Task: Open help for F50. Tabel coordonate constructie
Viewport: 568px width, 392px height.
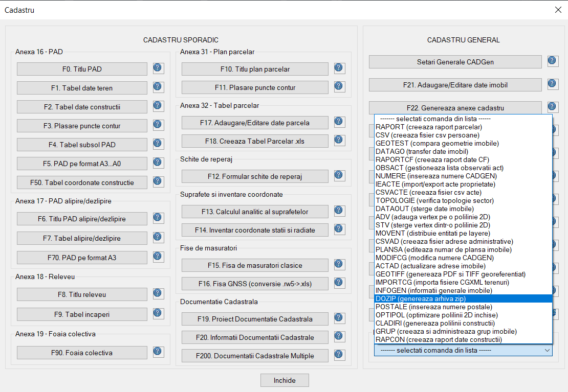Action: 158,181
